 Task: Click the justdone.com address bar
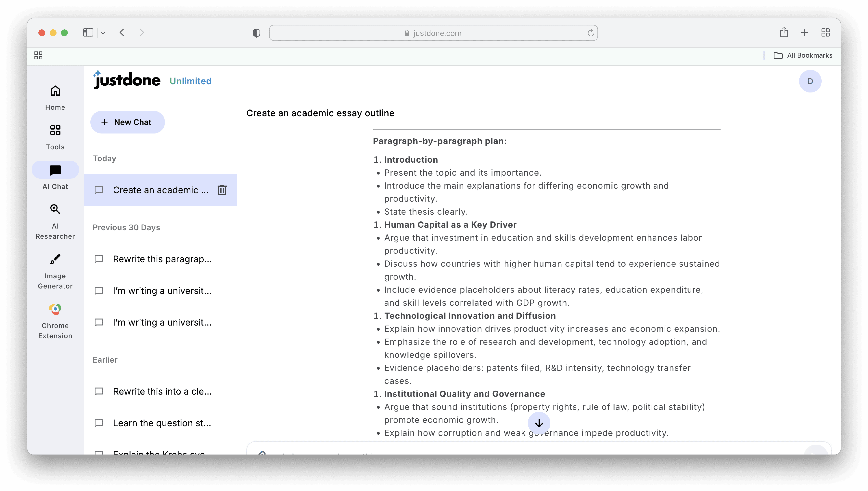pyautogui.click(x=433, y=33)
